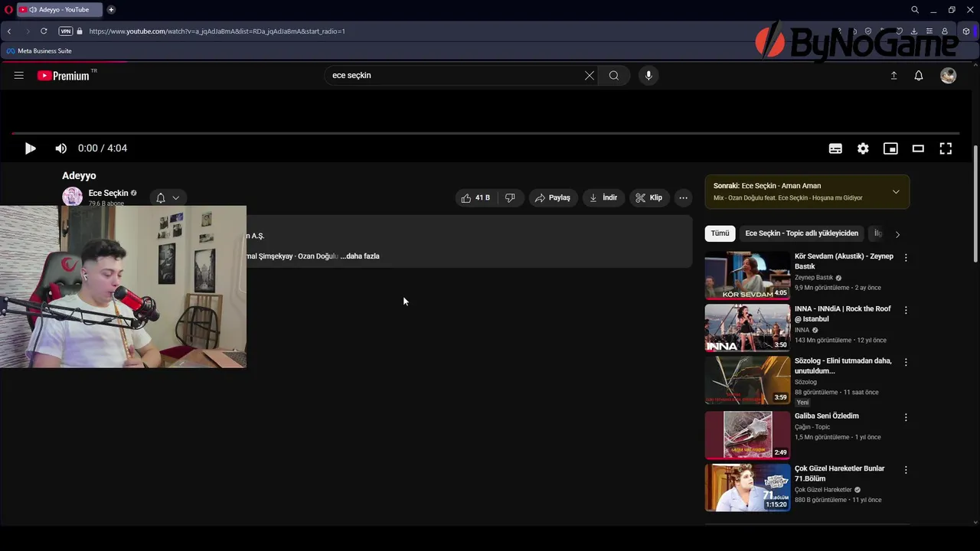The image size is (980, 551).
Task: Open YouTube notifications bell in header
Action: point(919,75)
